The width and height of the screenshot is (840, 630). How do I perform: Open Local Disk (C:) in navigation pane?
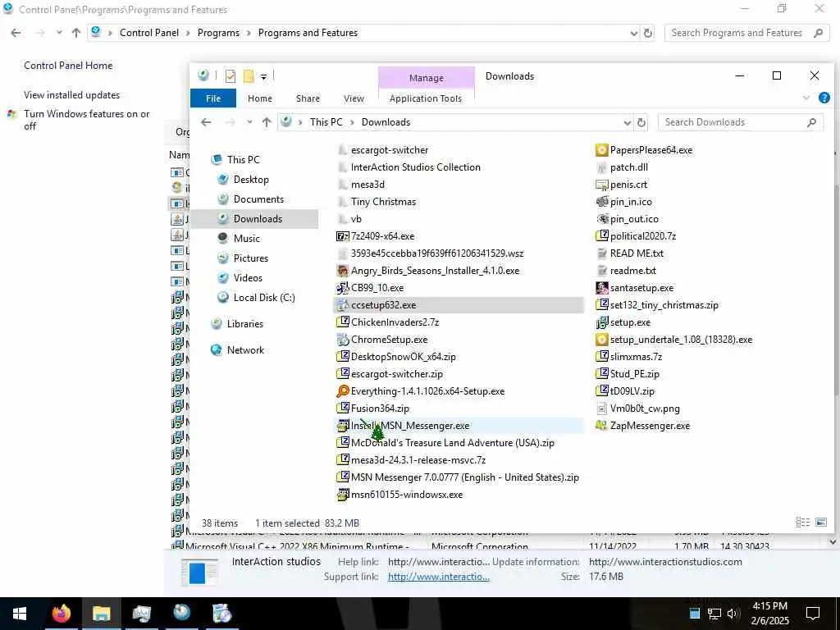tap(263, 298)
